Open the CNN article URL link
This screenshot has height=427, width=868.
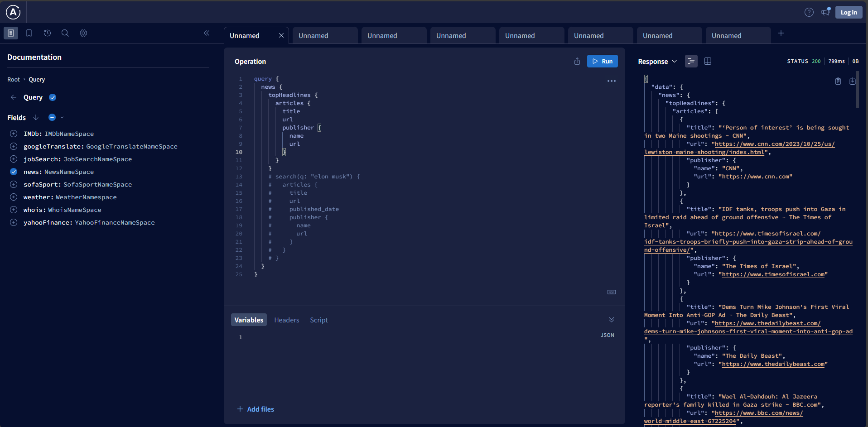coord(740,148)
